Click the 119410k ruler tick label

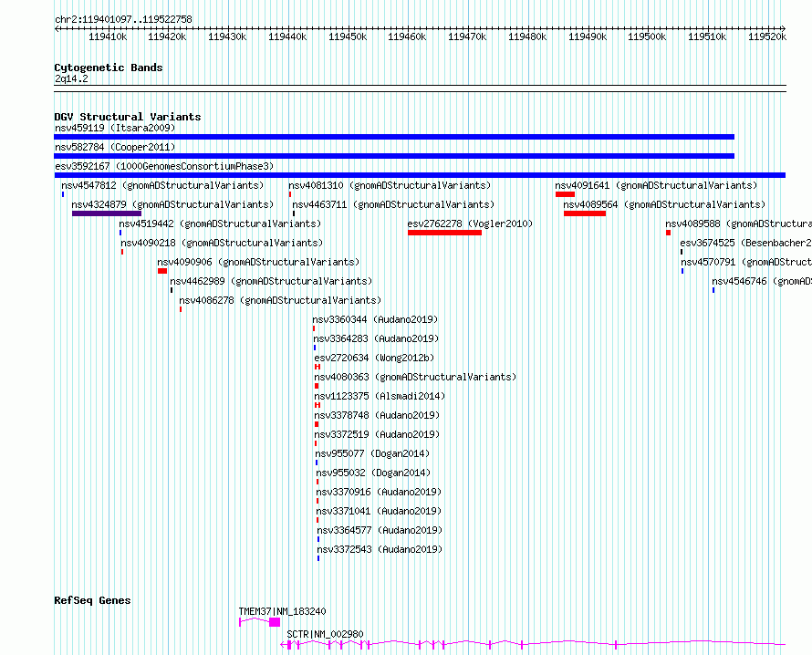pos(108,36)
